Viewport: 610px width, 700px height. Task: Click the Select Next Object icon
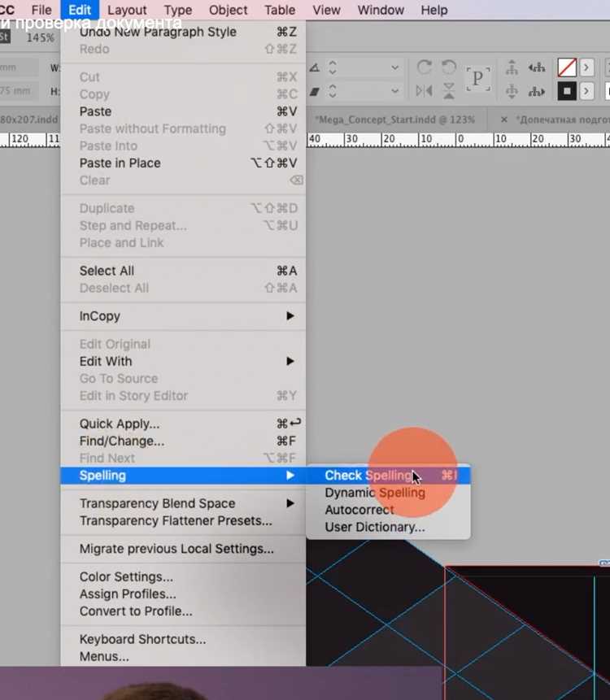537,92
